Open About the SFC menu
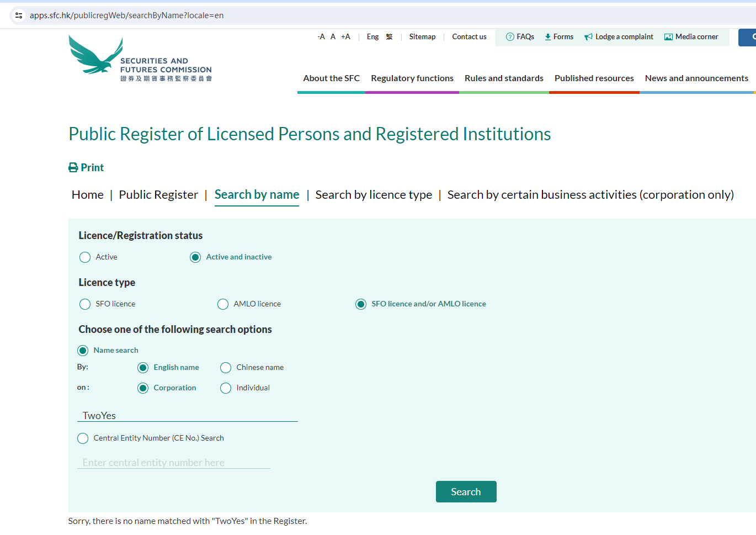 pyautogui.click(x=331, y=78)
